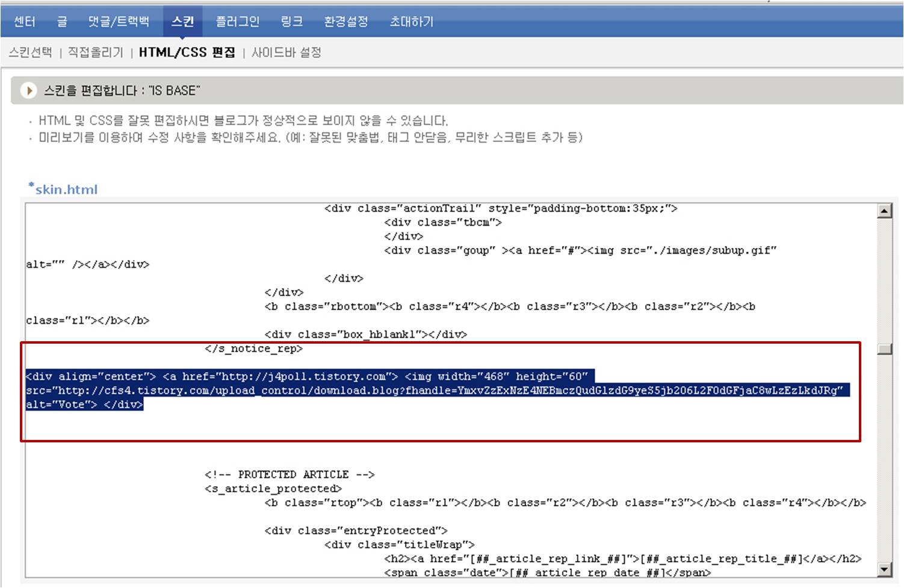The height and width of the screenshot is (588, 904).
Task: Click the HTML 및 CSS warning note
Action: 243,120
